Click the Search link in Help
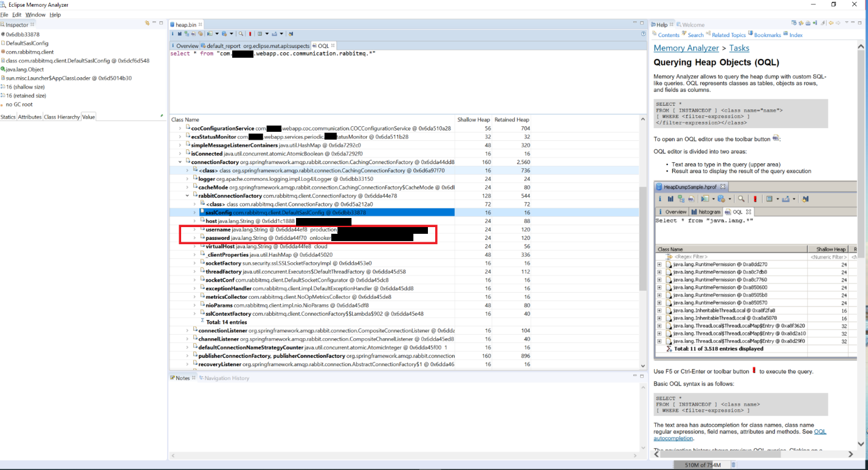868x470 pixels. [x=696, y=35]
